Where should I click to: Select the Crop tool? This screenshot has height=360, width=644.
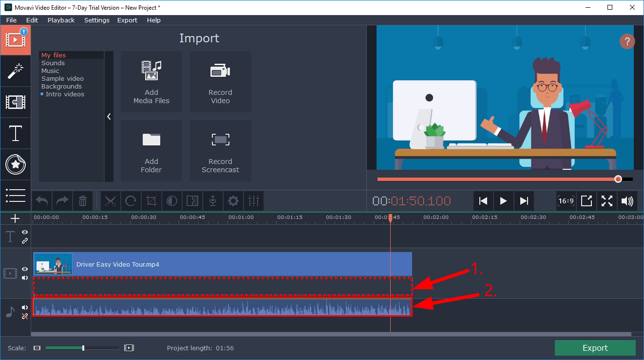152,201
